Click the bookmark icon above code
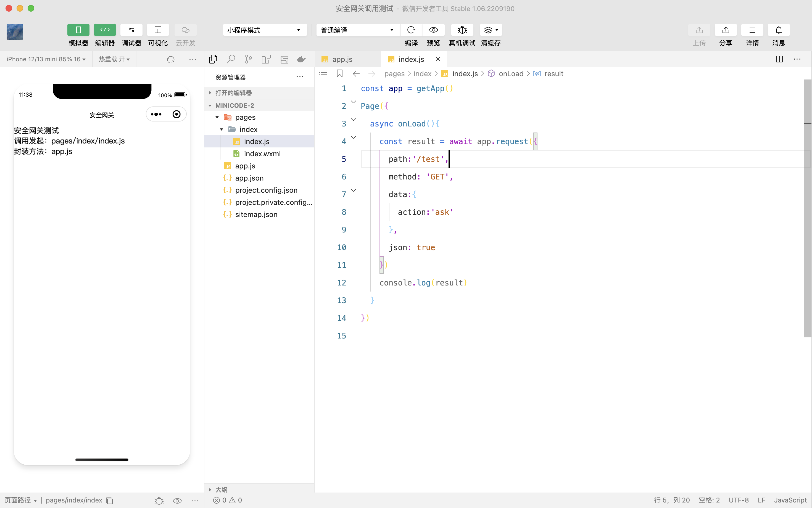Viewport: 812px width, 508px height. pyautogui.click(x=339, y=74)
